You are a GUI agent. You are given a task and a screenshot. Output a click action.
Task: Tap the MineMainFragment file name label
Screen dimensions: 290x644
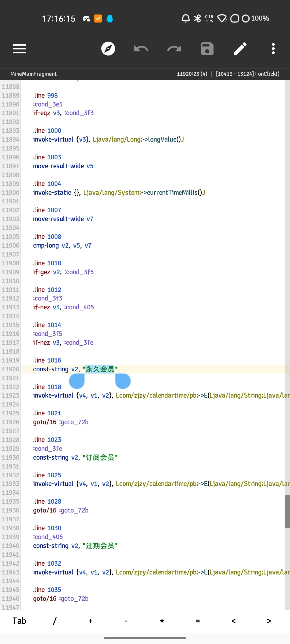tap(34, 74)
